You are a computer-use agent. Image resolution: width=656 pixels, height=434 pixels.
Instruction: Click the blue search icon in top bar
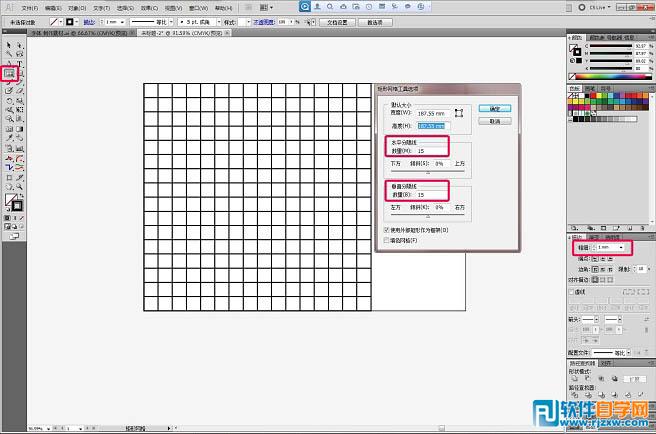[304, 7]
